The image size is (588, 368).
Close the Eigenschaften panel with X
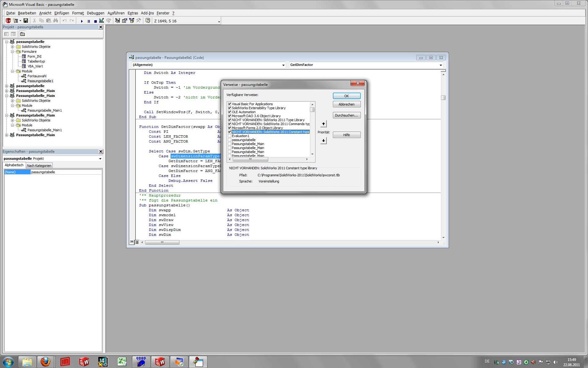pos(101,151)
